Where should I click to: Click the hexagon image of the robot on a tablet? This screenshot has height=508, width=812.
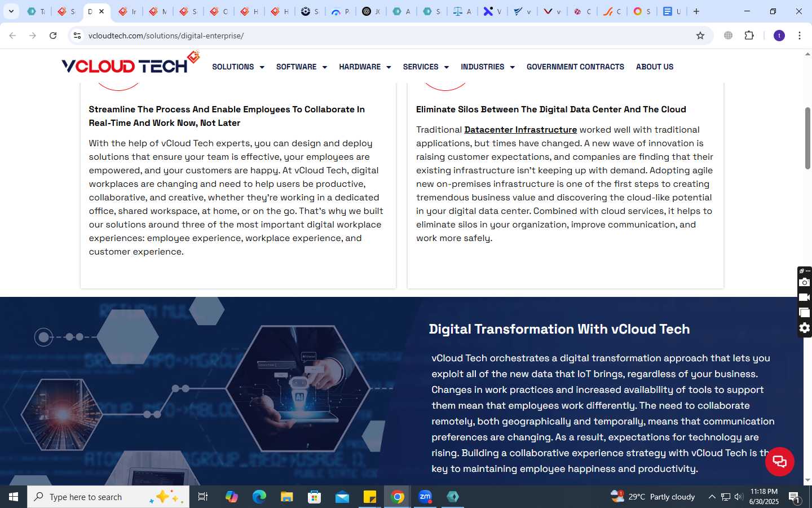point(298,388)
